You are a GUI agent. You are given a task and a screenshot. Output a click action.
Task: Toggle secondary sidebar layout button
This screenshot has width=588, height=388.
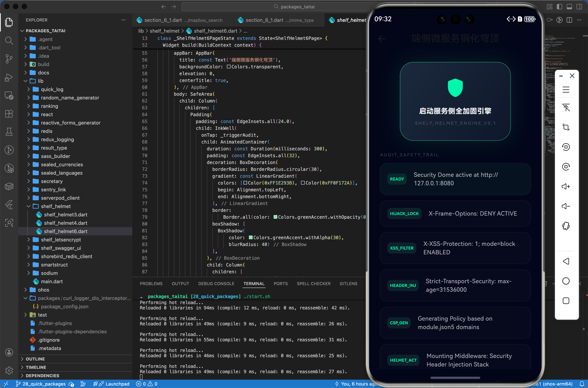579,7
